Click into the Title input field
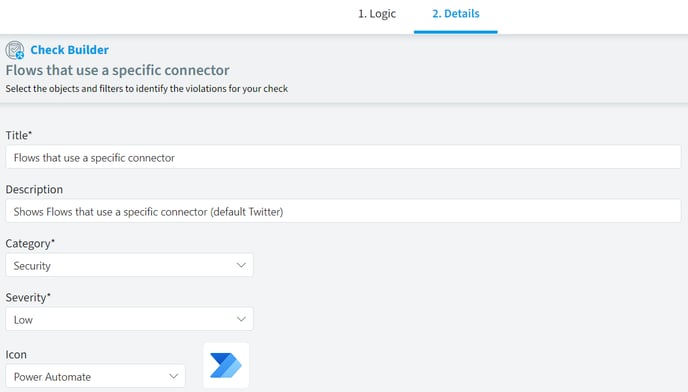The height and width of the screenshot is (392, 688). [x=343, y=158]
